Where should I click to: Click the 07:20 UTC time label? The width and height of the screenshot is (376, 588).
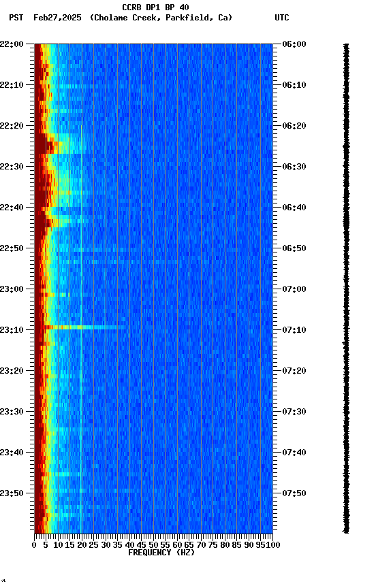coord(294,371)
